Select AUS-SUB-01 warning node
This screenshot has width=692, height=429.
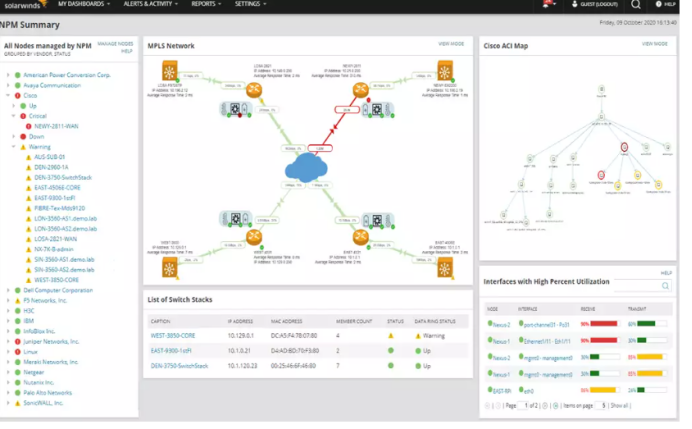coord(49,157)
